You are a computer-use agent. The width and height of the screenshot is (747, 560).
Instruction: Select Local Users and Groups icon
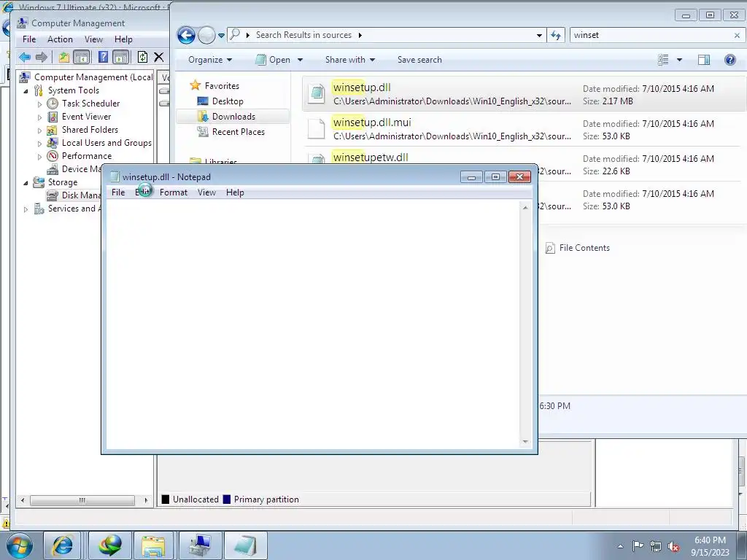pos(53,143)
